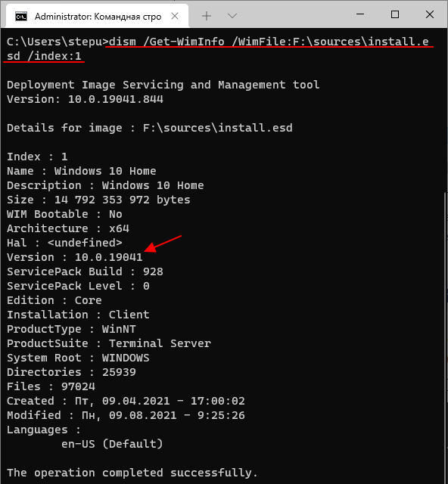Screen dimensions: 448x484
Task: Click the operation completed successfully message
Action: pyautogui.click(x=132, y=473)
